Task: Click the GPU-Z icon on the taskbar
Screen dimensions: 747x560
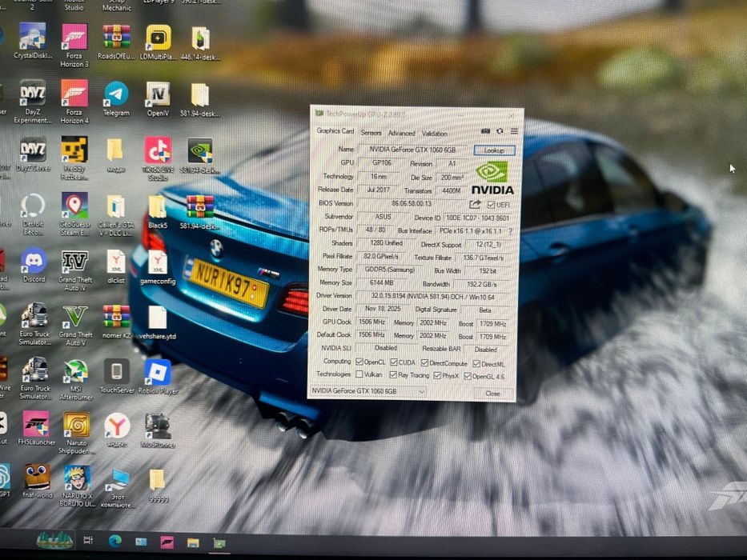Action: coord(219,543)
